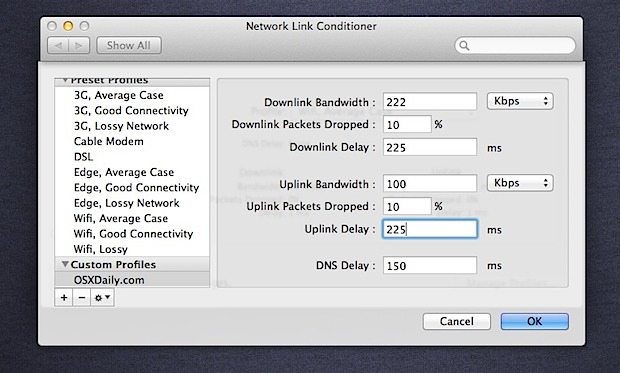Select the OSXDaily.com custom profile

click(132, 280)
